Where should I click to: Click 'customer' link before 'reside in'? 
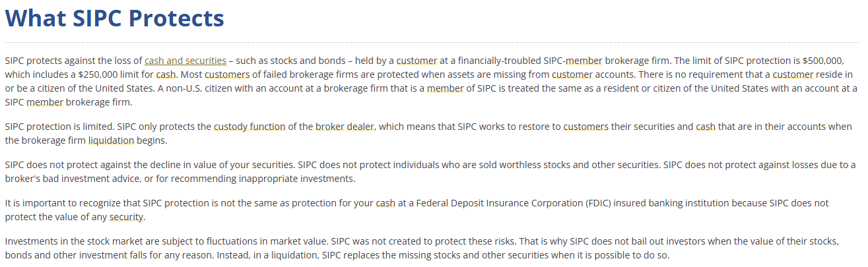pos(793,74)
